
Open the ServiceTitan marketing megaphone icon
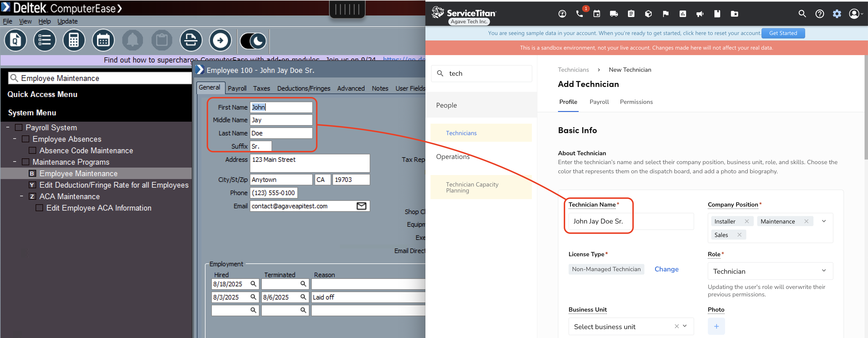pos(700,14)
